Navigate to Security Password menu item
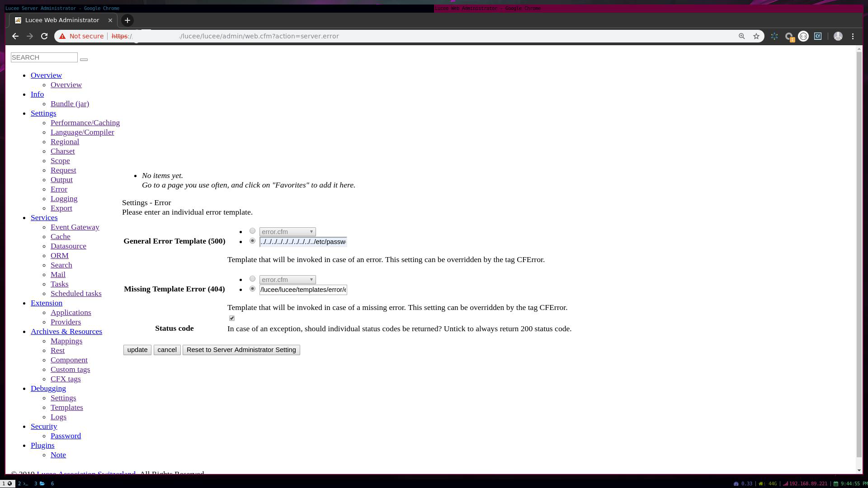The height and width of the screenshot is (488, 868). pos(66,436)
